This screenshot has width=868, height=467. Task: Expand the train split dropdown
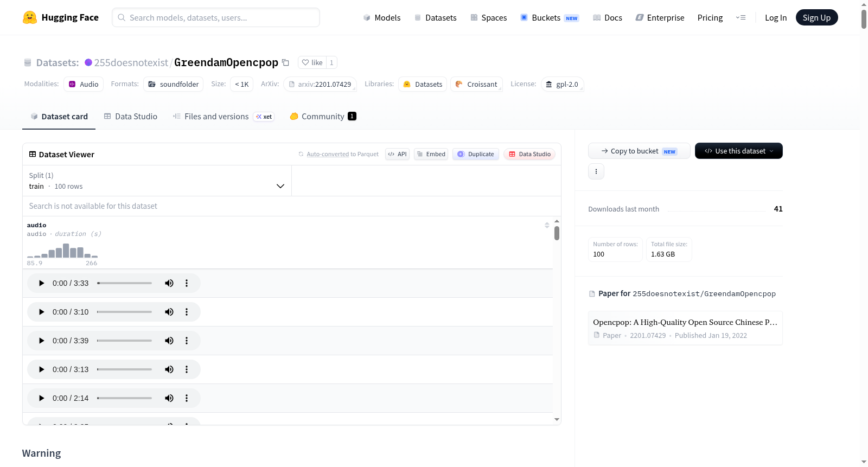157,181
